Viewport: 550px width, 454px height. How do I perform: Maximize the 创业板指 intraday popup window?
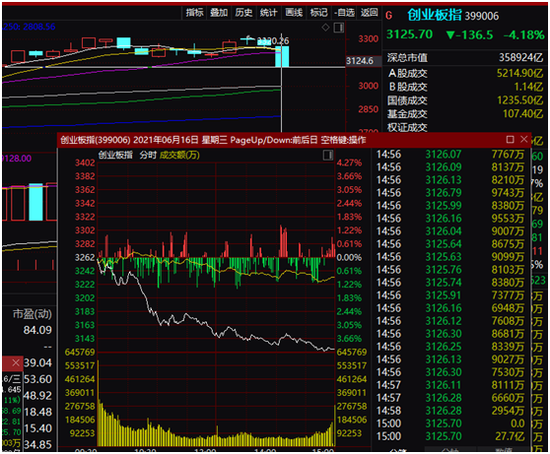510,140
